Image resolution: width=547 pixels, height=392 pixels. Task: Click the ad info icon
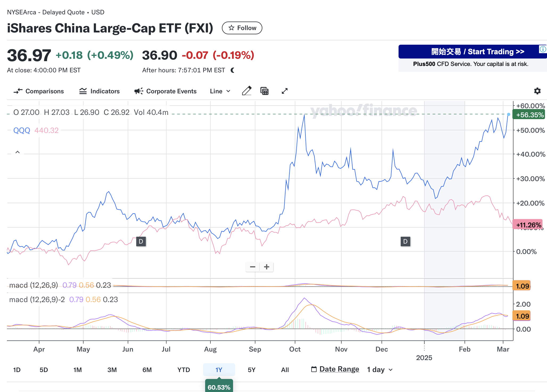(x=542, y=49)
